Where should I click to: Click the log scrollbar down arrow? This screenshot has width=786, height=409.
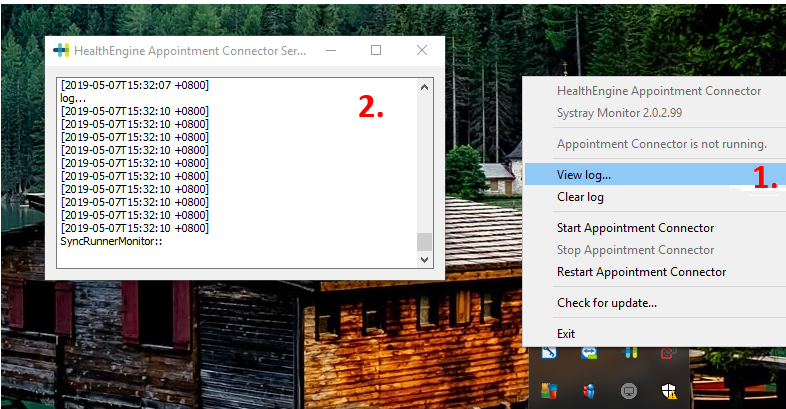pyautogui.click(x=424, y=259)
